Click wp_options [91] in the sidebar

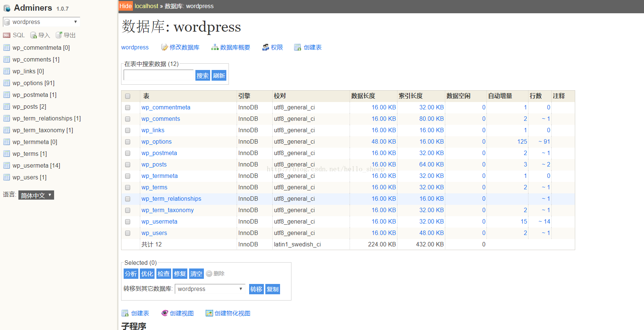point(33,83)
